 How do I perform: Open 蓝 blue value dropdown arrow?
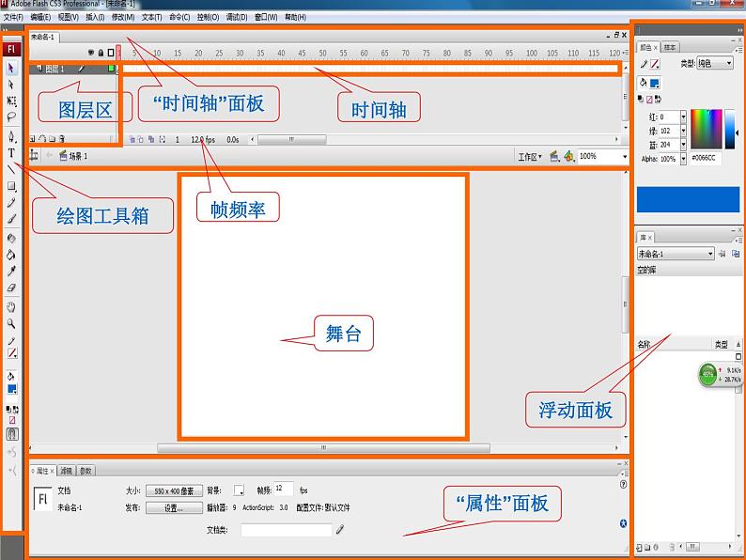pyautogui.click(x=683, y=144)
